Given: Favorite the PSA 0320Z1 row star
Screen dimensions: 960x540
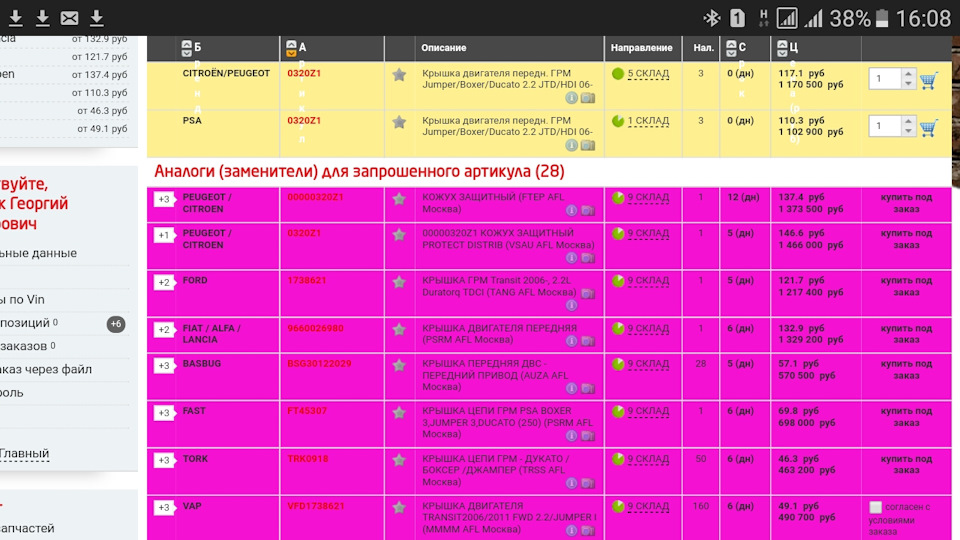Looking at the screenshot, I should pos(399,122).
